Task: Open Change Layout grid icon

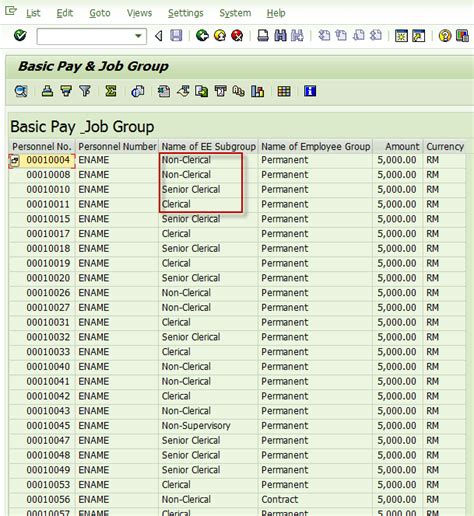Action: click(284, 91)
